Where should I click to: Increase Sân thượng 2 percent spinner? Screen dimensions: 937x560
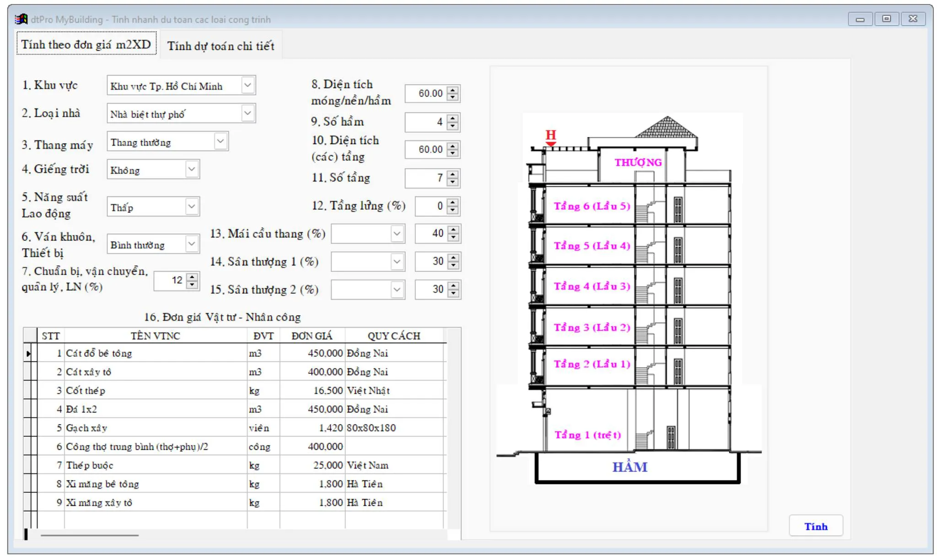click(x=453, y=286)
